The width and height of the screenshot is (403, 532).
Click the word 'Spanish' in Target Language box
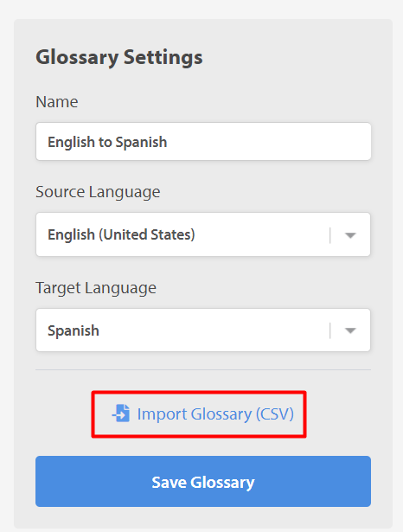point(74,330)
